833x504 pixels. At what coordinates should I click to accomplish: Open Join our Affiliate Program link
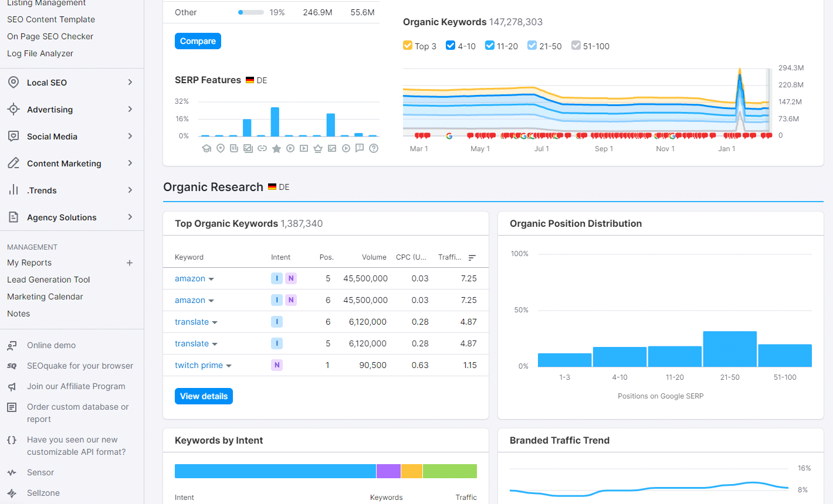pyautogui.click(x=76, y=386)
